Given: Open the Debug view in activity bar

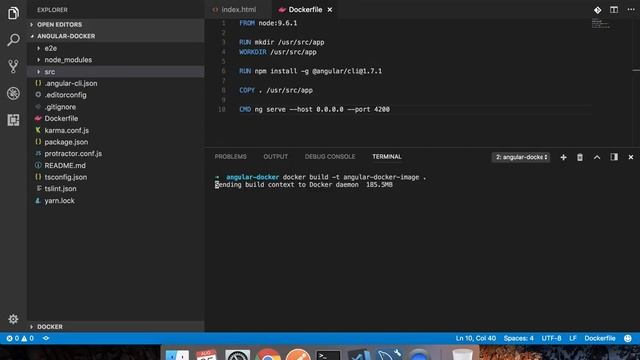Looking at the screenshot, I should (13, 93).
